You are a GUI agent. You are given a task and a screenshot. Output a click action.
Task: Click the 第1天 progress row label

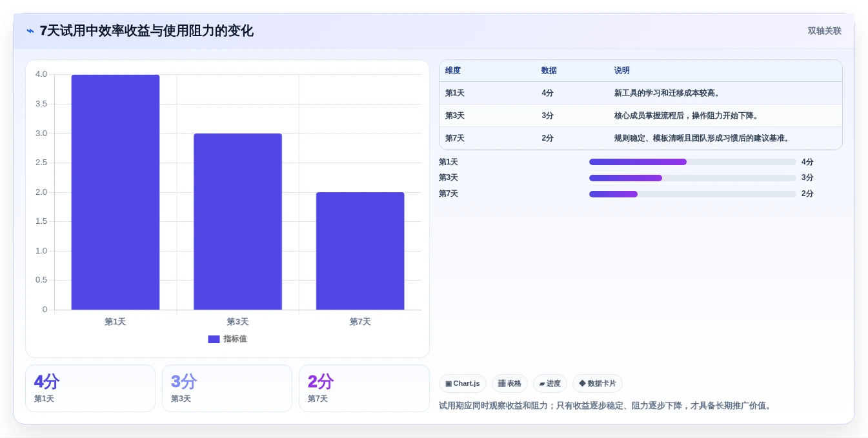click(449, 163)
